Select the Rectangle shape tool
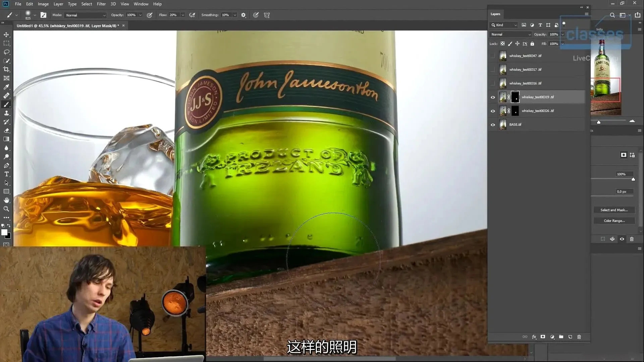 [6, 191]
